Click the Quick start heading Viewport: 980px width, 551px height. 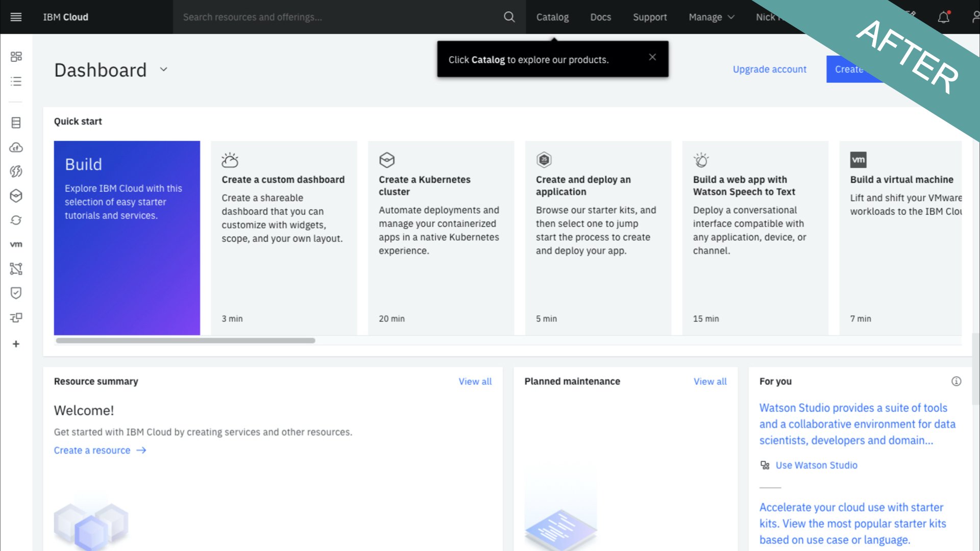point(78,121)
